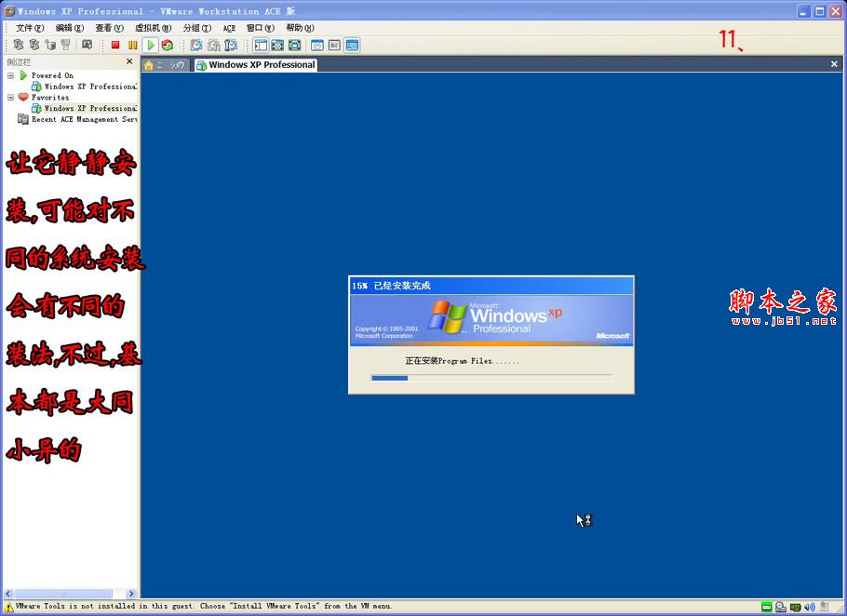Viewport: 847px width, 616px height.
Task: Open the 查看(V) menu
Action: (x=109, y=28)
